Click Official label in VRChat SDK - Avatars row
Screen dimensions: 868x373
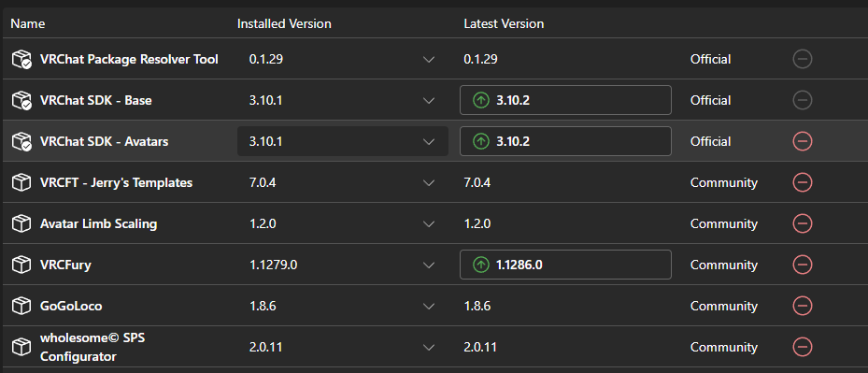711,141
